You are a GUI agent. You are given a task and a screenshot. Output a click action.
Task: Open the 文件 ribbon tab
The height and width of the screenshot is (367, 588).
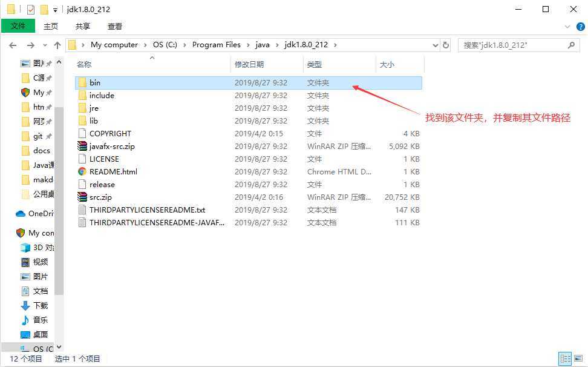pyautogui.click(x=18, y=26)
